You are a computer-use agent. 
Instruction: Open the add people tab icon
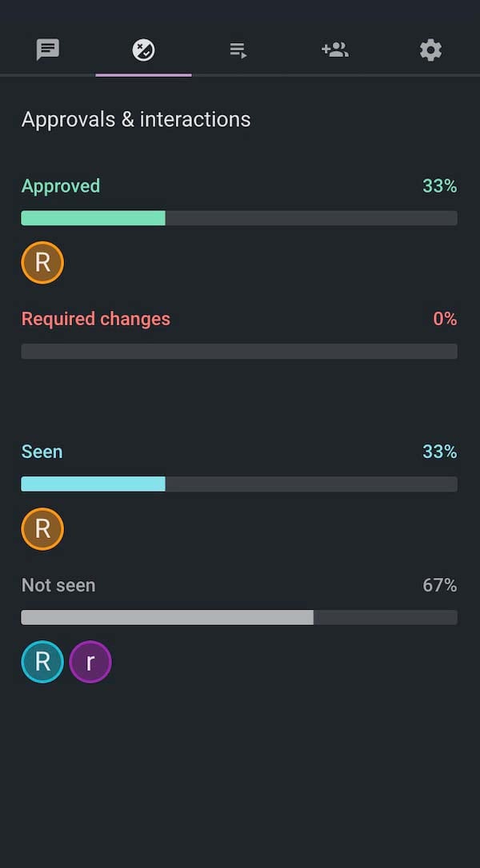(334, 50)
